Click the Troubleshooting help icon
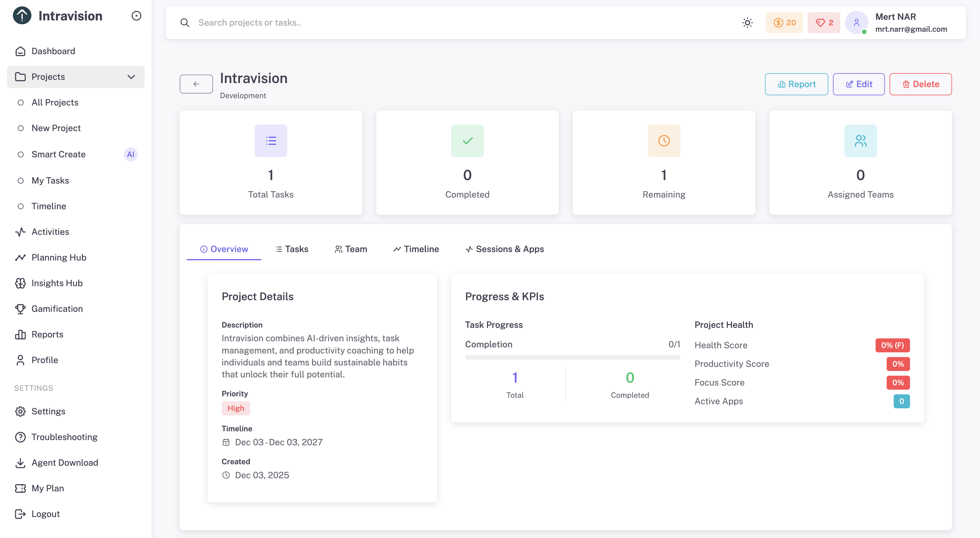Image resolution: width=980 pixels, height=538 pixels. (20, 437)
